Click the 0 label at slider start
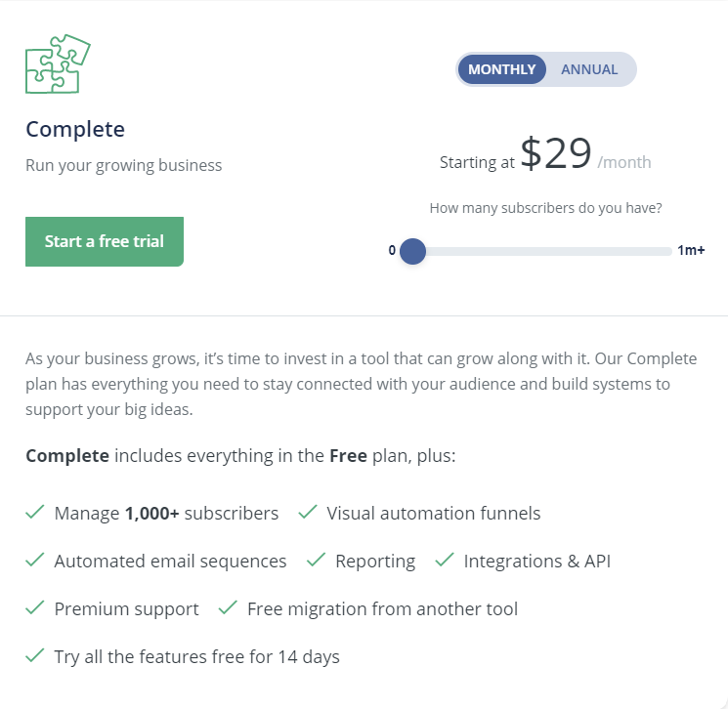The image size is (728, 709). 392,250
